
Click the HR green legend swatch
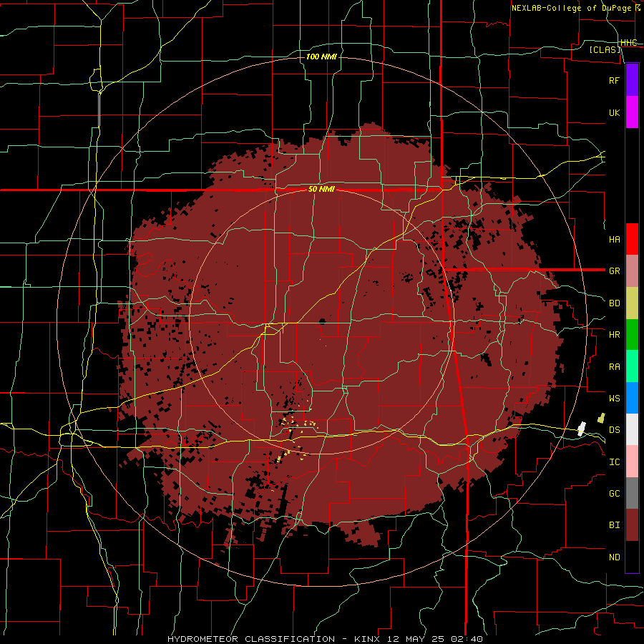click(x=632, y=334)
